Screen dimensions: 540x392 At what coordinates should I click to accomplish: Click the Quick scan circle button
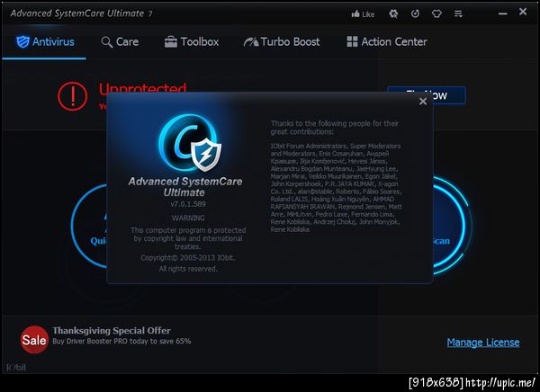coord(89,226)
